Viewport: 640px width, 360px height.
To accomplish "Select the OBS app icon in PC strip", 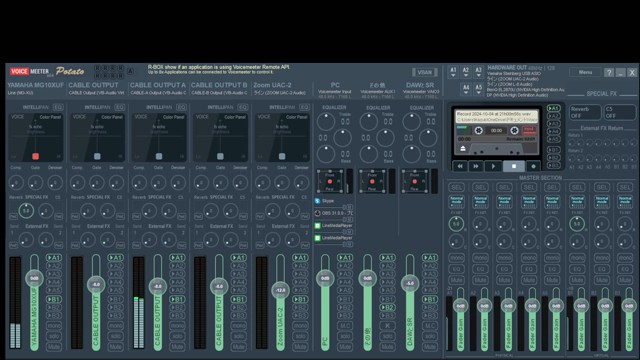I will pos(318,213).
